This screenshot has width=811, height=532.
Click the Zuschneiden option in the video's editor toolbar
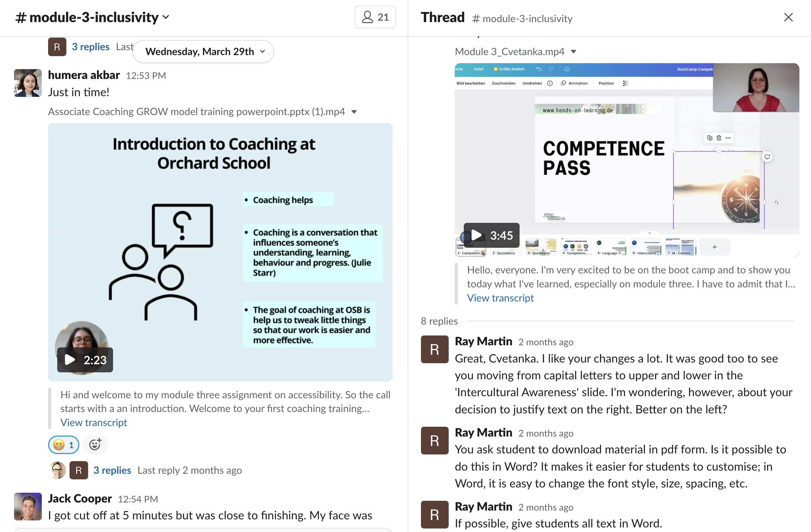pyautogui.click(x=503, y=83)
